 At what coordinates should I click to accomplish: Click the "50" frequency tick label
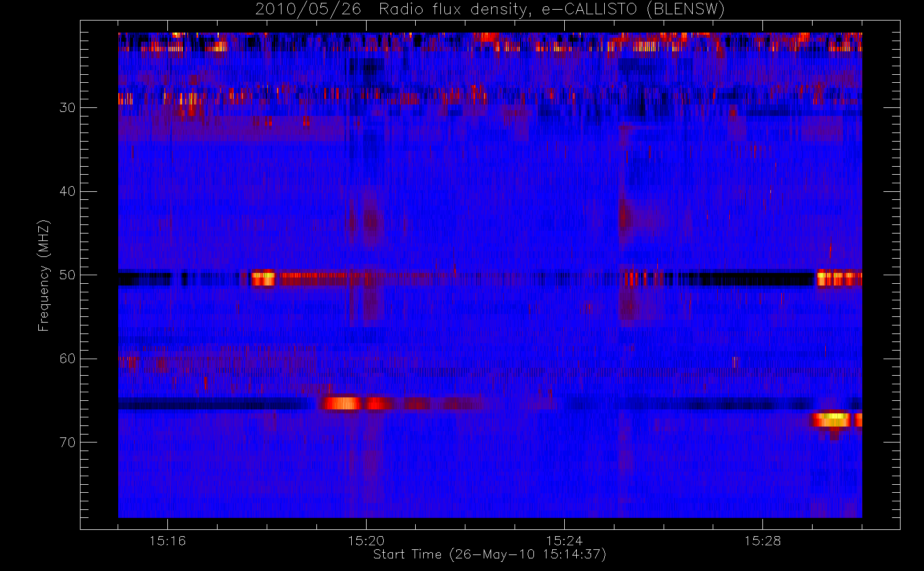point(67,275)
